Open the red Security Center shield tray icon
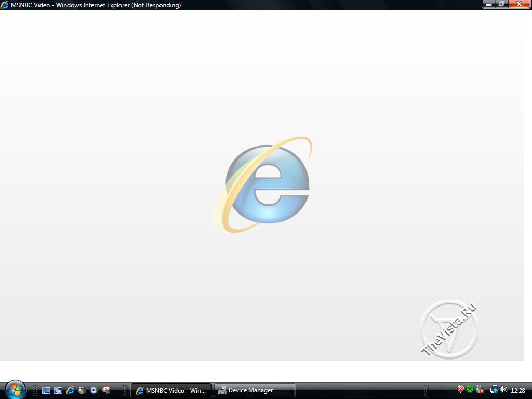Viewport: 532px width, 399px height. [x=460, y=389]
